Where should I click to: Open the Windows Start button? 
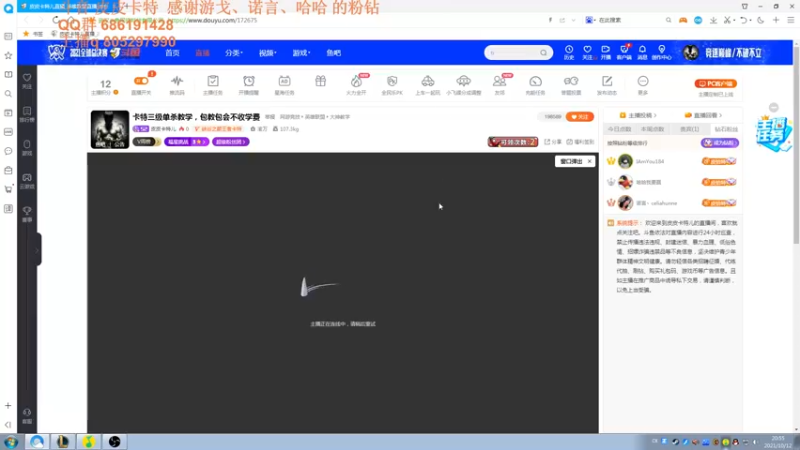click(x=11, y=442)
